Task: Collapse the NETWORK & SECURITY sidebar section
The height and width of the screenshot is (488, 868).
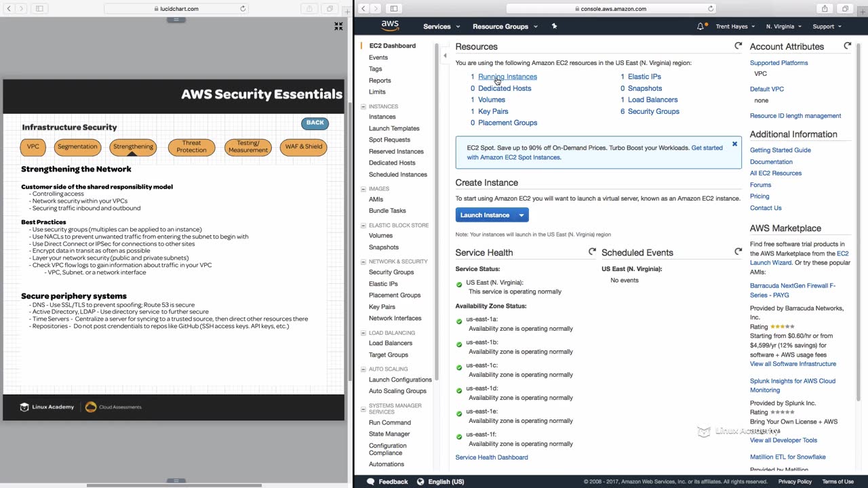Action: 363,262
